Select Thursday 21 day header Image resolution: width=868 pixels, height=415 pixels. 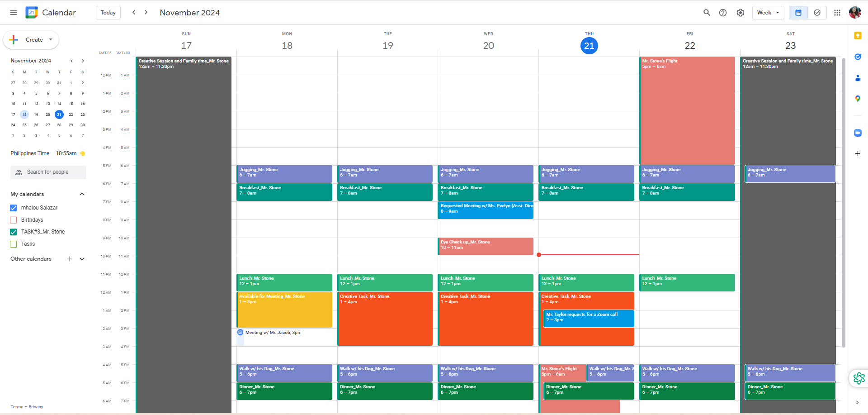tap(589, 45)
